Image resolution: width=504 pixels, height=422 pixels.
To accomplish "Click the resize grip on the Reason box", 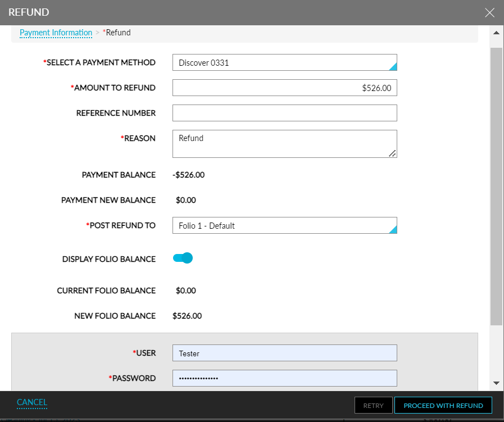I will tap(393, 153).
